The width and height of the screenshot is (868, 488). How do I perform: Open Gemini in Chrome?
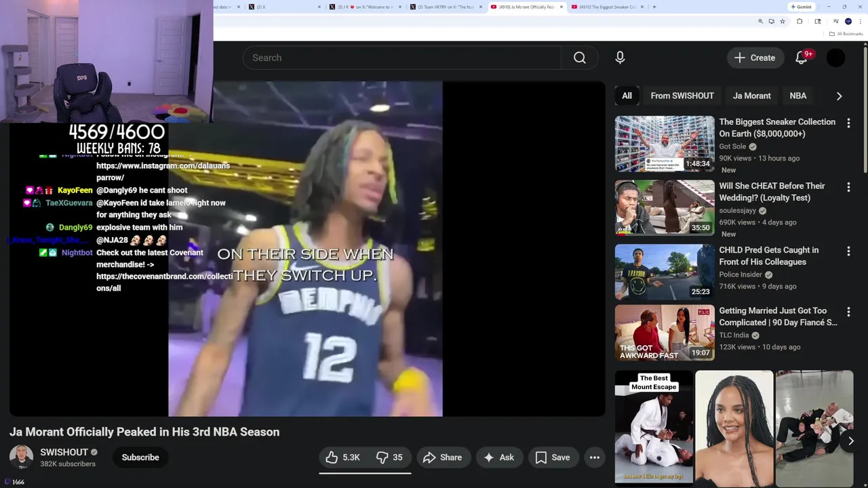tap(801, 7)
